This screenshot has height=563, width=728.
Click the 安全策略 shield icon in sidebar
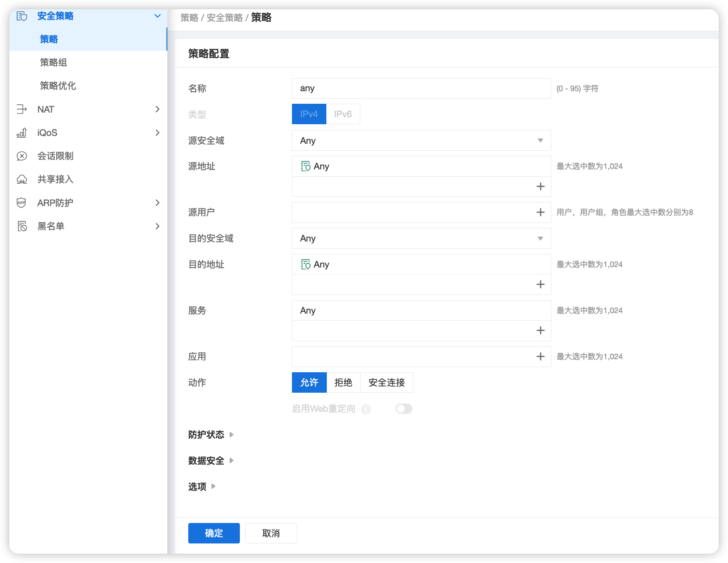point(22,16)
